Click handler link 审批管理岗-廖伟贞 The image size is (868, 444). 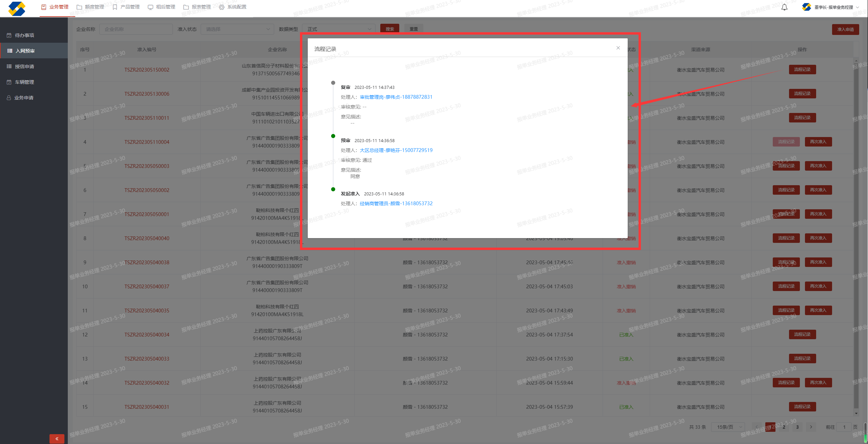396,97
